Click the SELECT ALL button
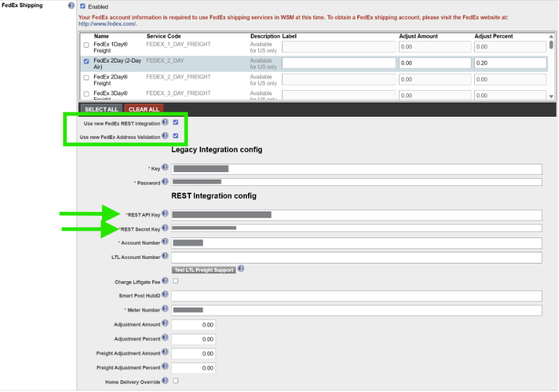 tap(101, 110)
